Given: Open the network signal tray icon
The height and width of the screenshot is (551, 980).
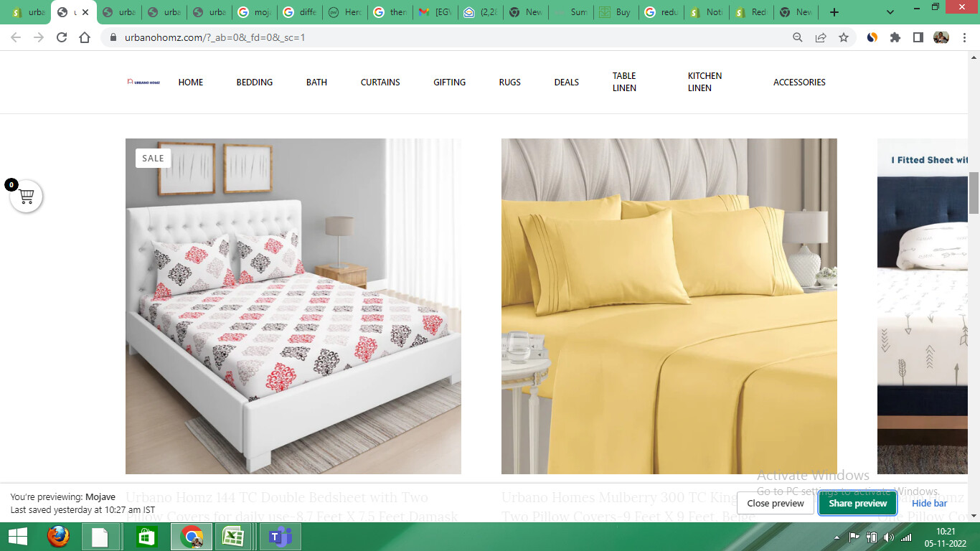Looking at the screenshot, I should [906, 537].
